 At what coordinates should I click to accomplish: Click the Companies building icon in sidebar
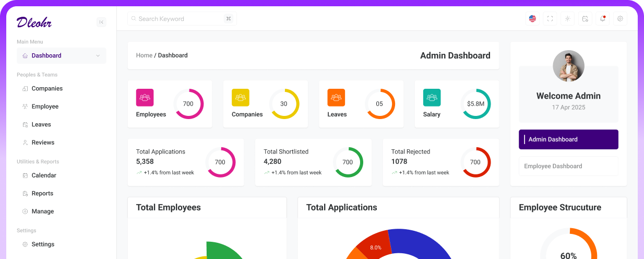click(x=25, y=89)
